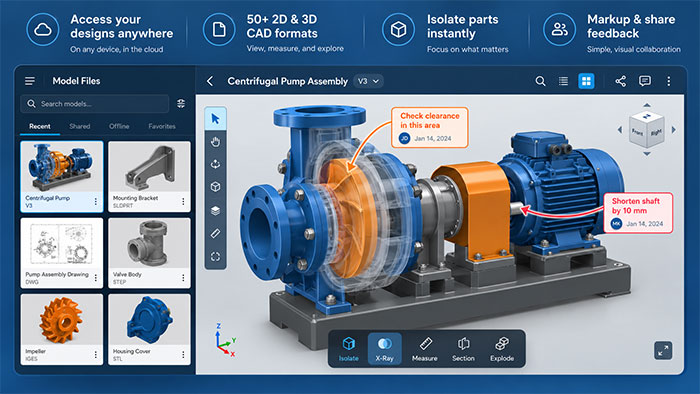This screenshot has height=394, width=700.
Task: Click the Centrifugal Pump Assembly title
Action: tap(288, 81)
